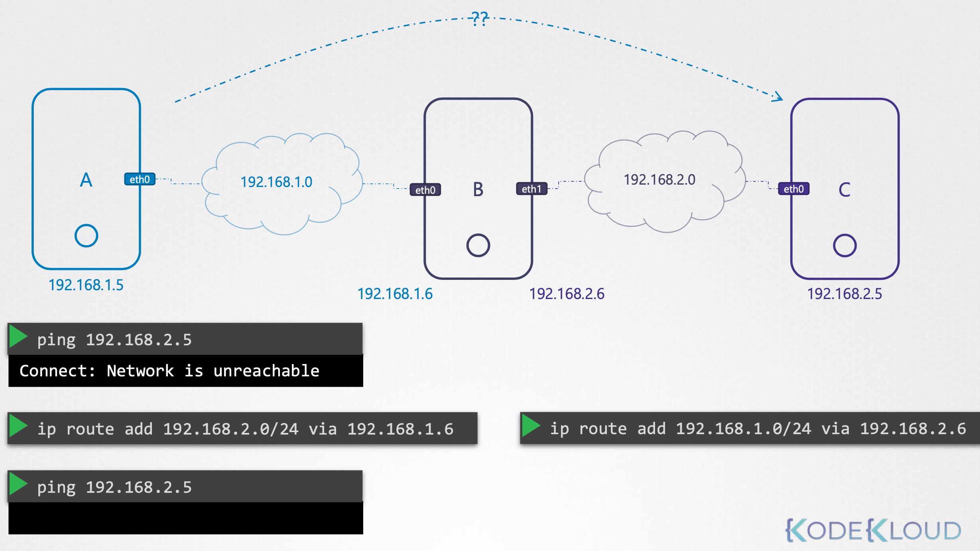Click the 192.168.1.0 network cloud

[282, 183]
